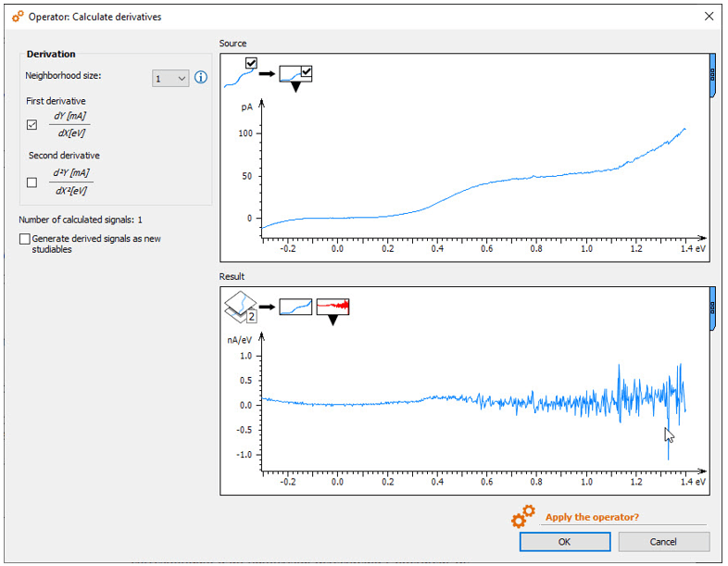Expand the Result panel blue side tab

712,308
